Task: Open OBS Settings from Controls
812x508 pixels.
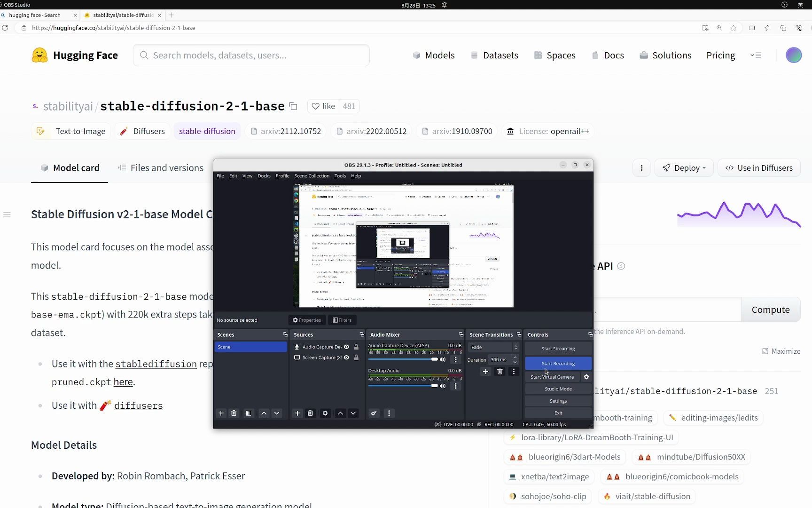Action: (x=558, y=401)
